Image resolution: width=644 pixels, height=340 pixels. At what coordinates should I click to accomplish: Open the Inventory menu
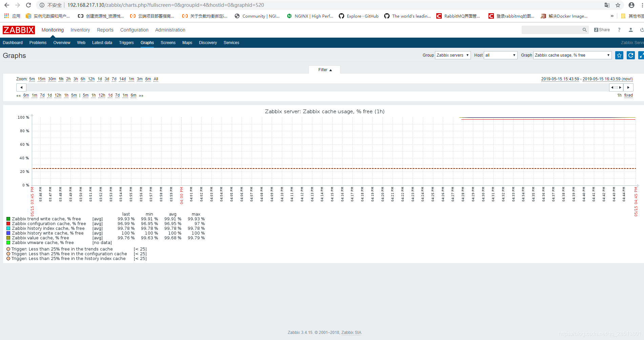pyautogui.click(x=80, y=30)
